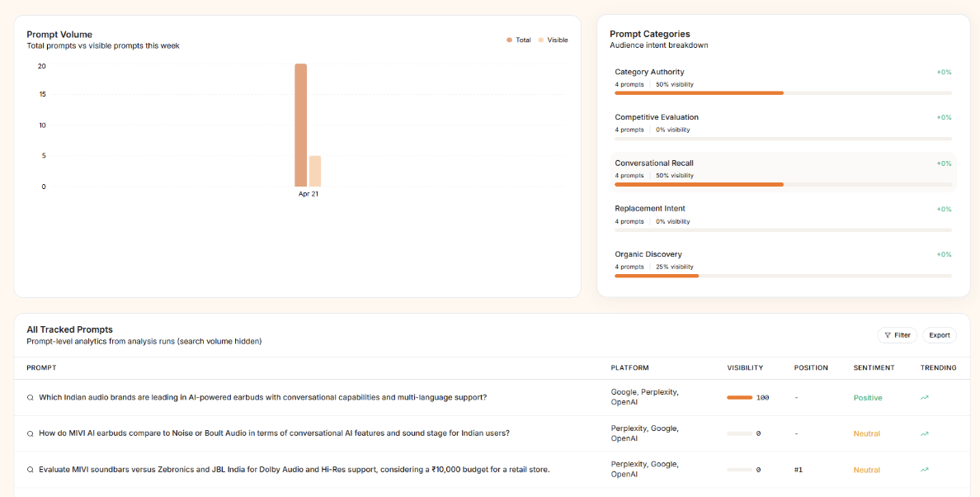Image resolution: width=980 pixels, height=497 pixels.
Task: Click trending arrow in MIVI soundbars row
Action: coord(925,470)
